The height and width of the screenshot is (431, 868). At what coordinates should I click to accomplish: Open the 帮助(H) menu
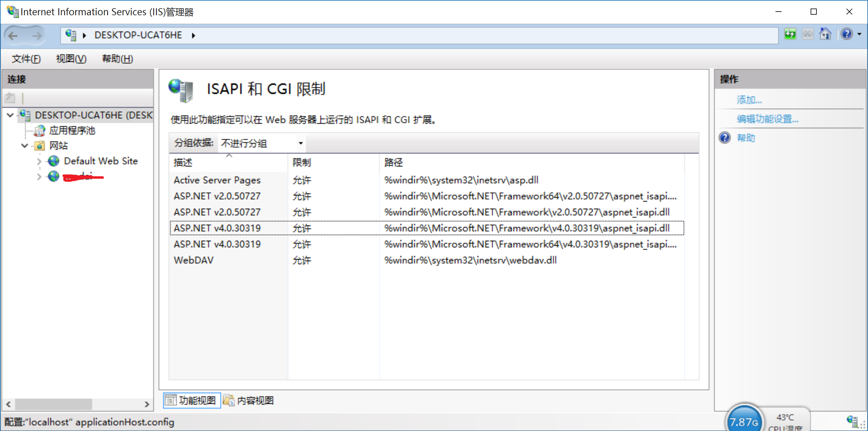(x=118, y=59)
